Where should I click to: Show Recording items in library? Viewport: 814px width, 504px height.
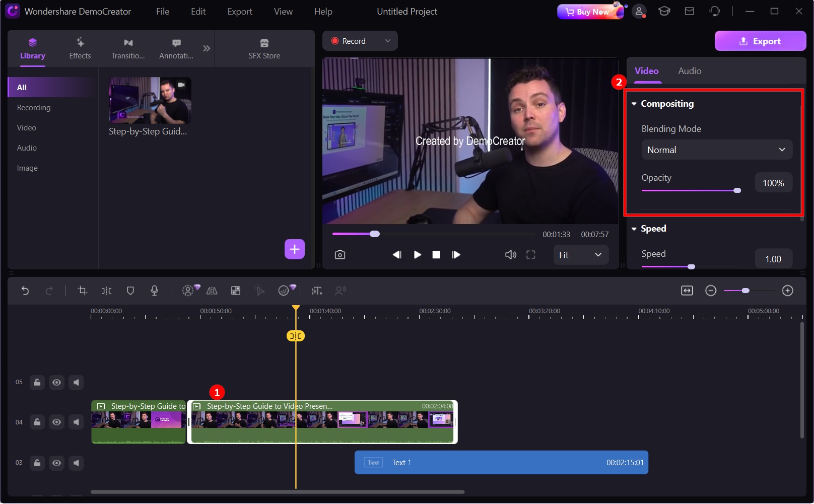pos(34,108)
